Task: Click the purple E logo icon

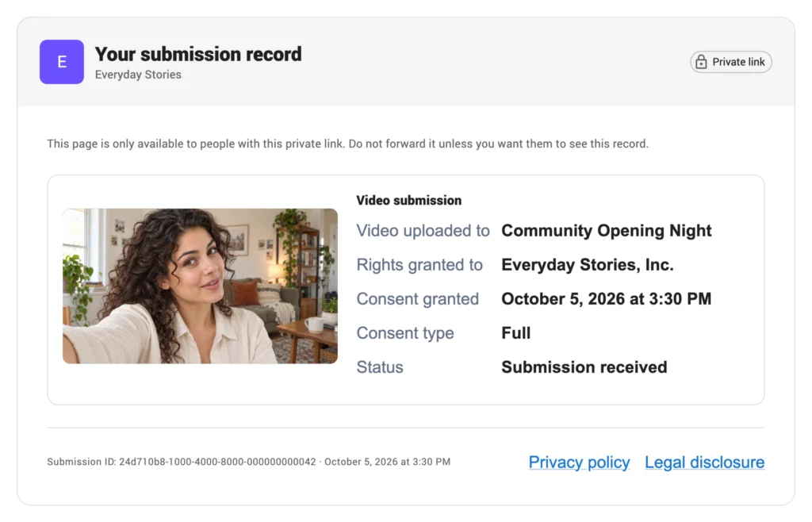Action: coord(62,62)
